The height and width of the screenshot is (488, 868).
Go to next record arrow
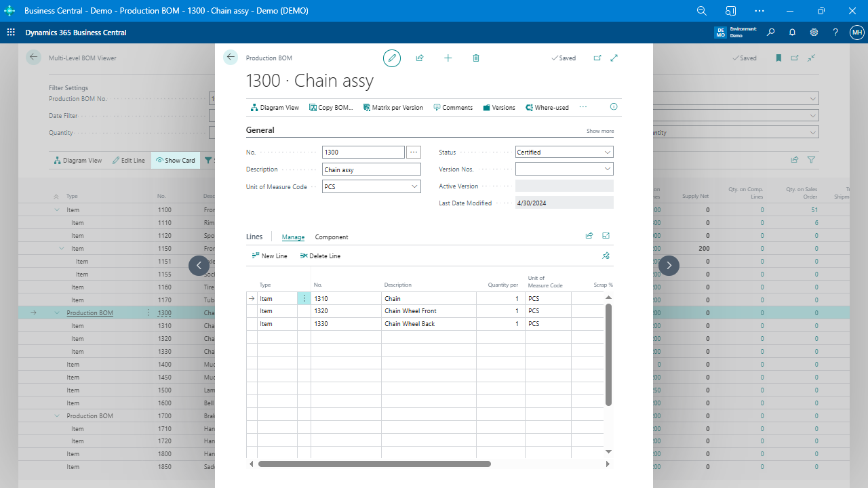[669, 266]
